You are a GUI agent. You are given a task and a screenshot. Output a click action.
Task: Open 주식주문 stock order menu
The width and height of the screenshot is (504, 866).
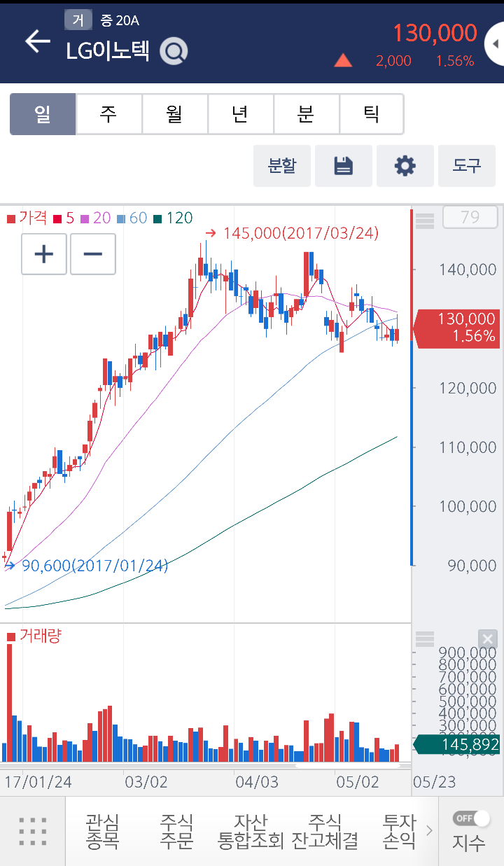pyautogui.click(x=176, y=831)
